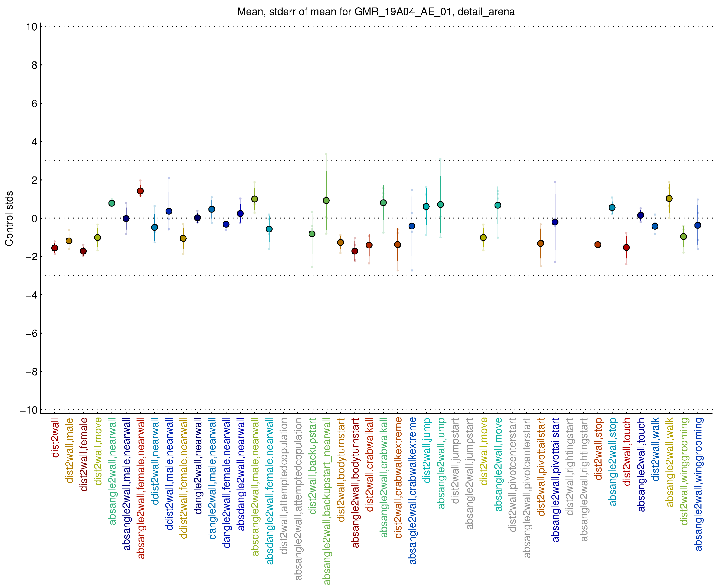The height and width of the screenshot is (588, 716).
Task: Click the data marker for dist2wall,touch
Action: click(x=626, y=248)
